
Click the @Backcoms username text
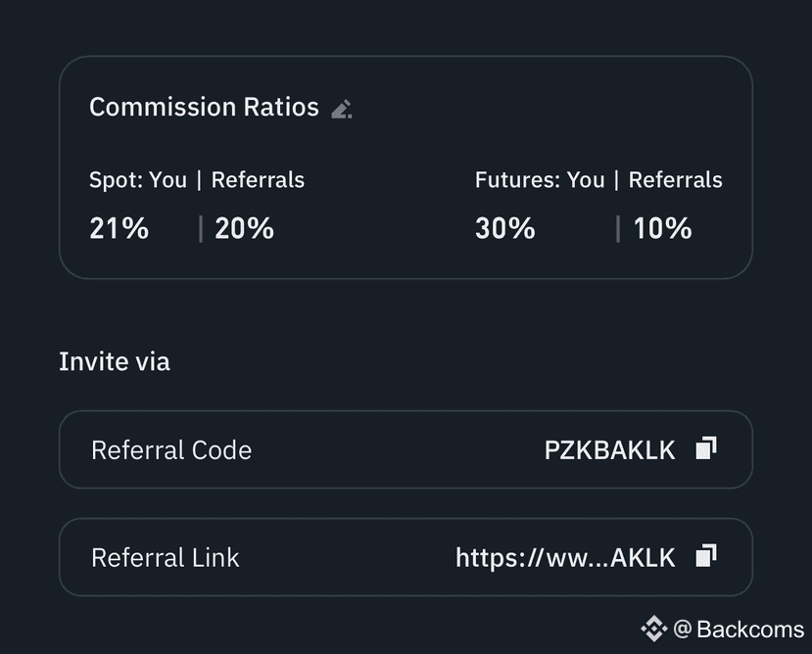740,630
